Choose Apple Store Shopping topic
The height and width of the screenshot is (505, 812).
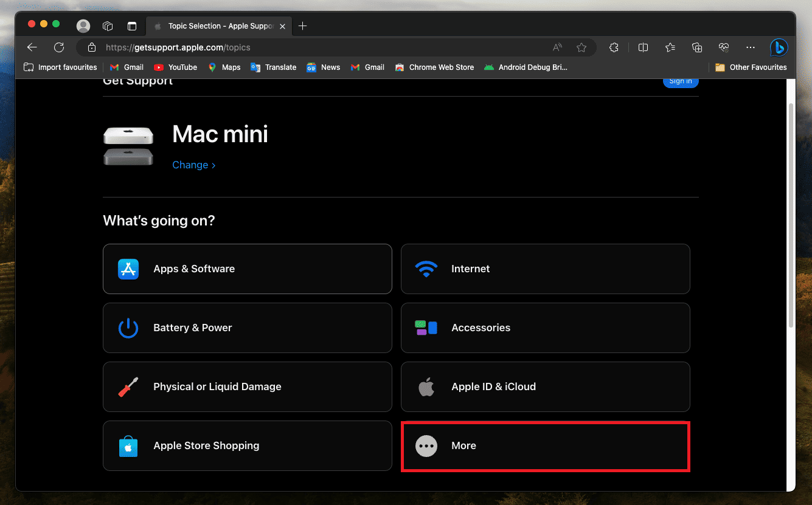tap(248, 445)
